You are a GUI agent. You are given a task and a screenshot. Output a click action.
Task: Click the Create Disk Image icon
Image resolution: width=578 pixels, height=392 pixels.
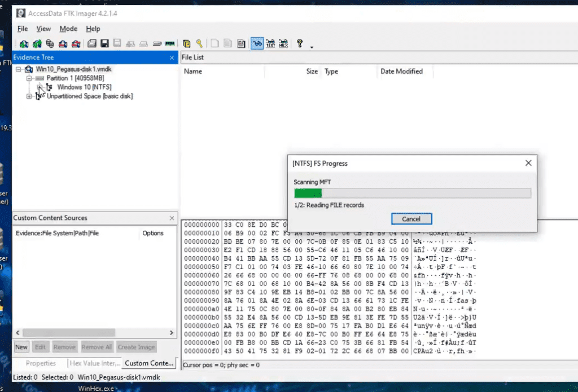(92, 43)
